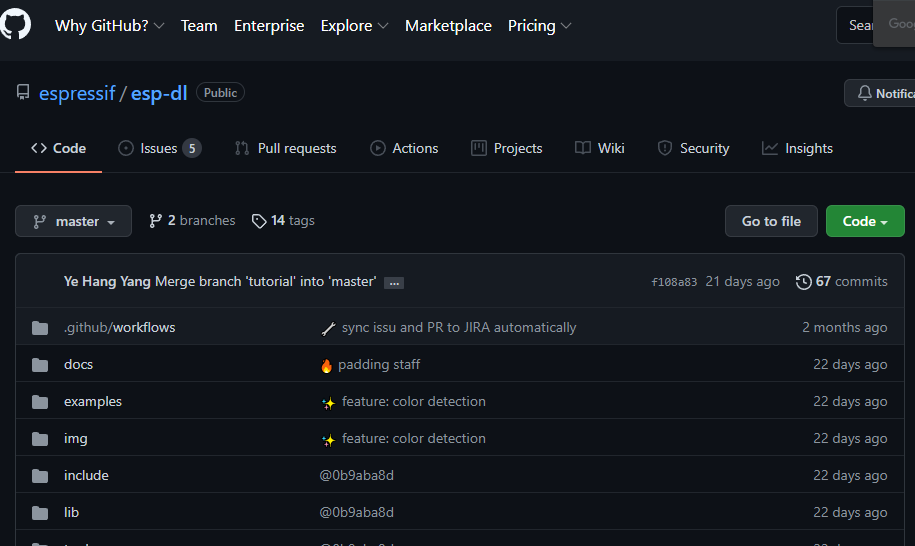The width and height of the screenshot is (915, 546).
Task: Click the sparkles emoji in examples row
Action: coord(329,402)
